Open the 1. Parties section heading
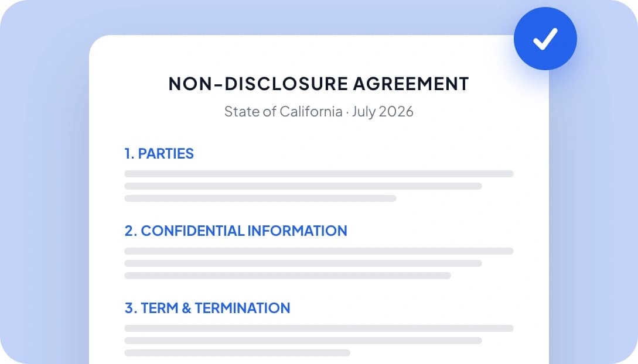This screenshot has height=364, width=638. pos(159,153)
